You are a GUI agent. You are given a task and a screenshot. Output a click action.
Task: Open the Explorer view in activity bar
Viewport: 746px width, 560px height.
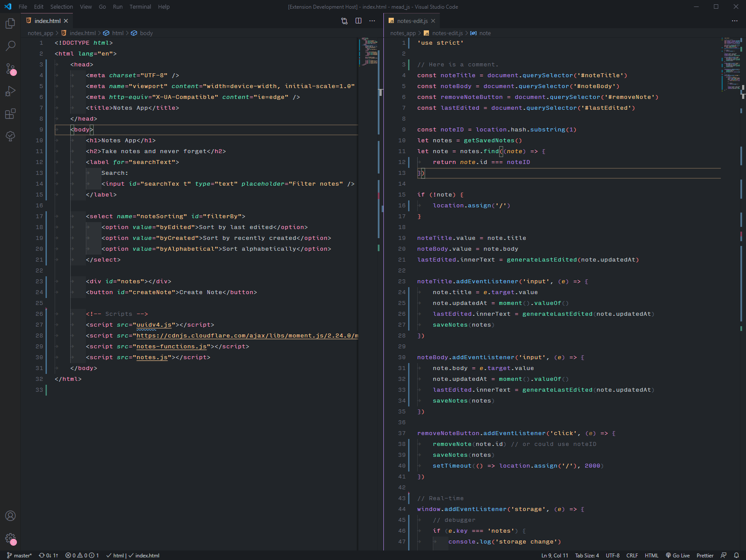(10, 23)
